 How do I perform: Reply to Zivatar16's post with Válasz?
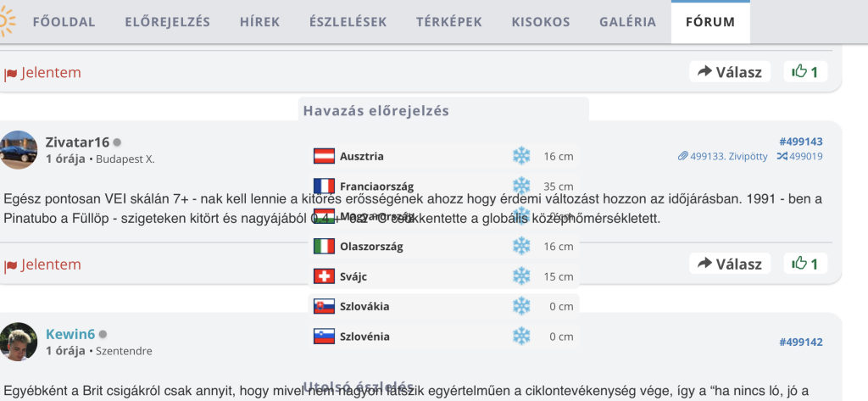coord(730,264)
